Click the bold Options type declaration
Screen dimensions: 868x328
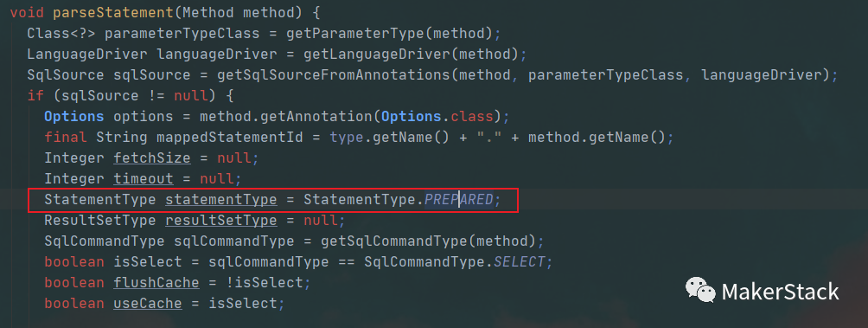[73, 116]
